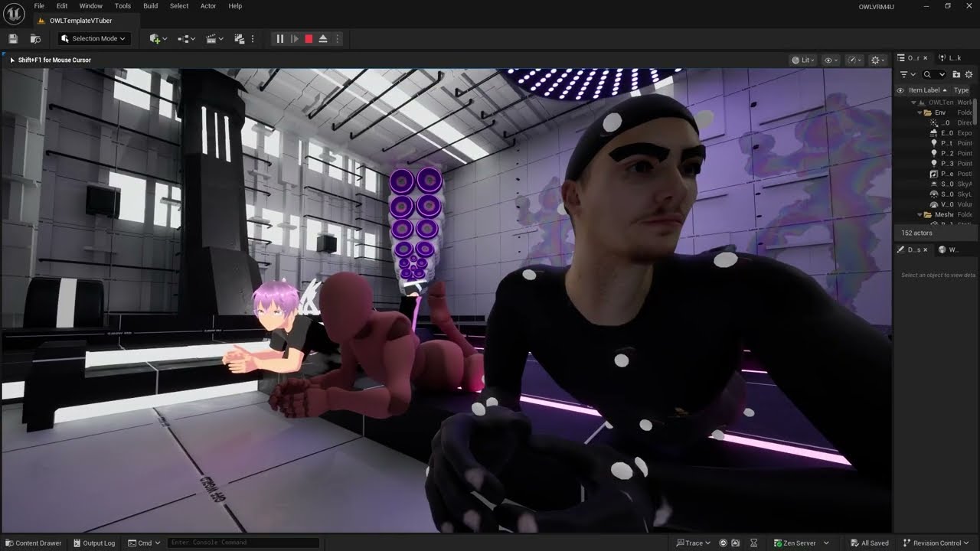Select the exponential height fog actor row
Viewport: 980px width, 551px height.
coord(936,133)
